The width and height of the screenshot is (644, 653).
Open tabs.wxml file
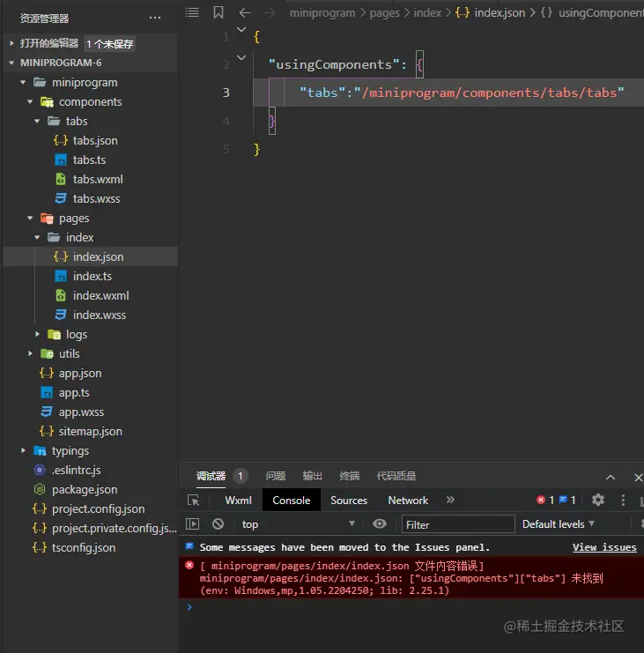point(98,179)
